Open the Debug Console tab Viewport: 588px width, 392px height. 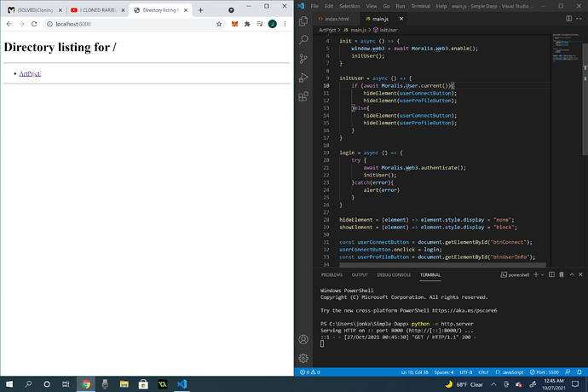[394, 275]
